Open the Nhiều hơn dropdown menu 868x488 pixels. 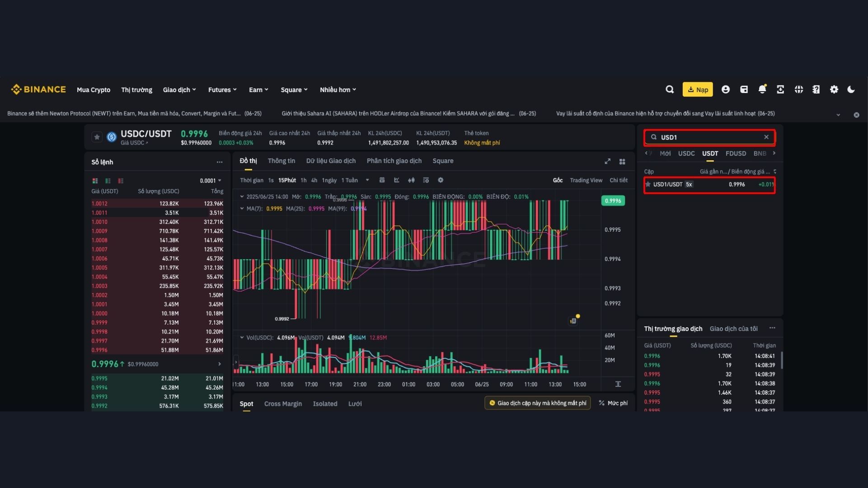point(338,90)
